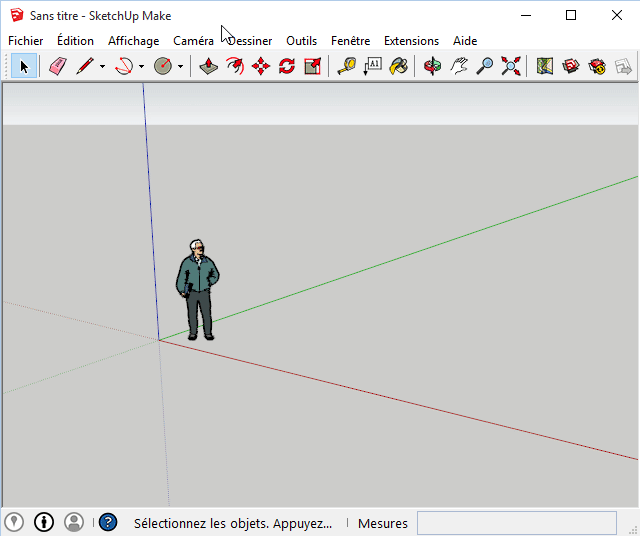
Task: Open the Caméra menu
Action: coord(192,41)
